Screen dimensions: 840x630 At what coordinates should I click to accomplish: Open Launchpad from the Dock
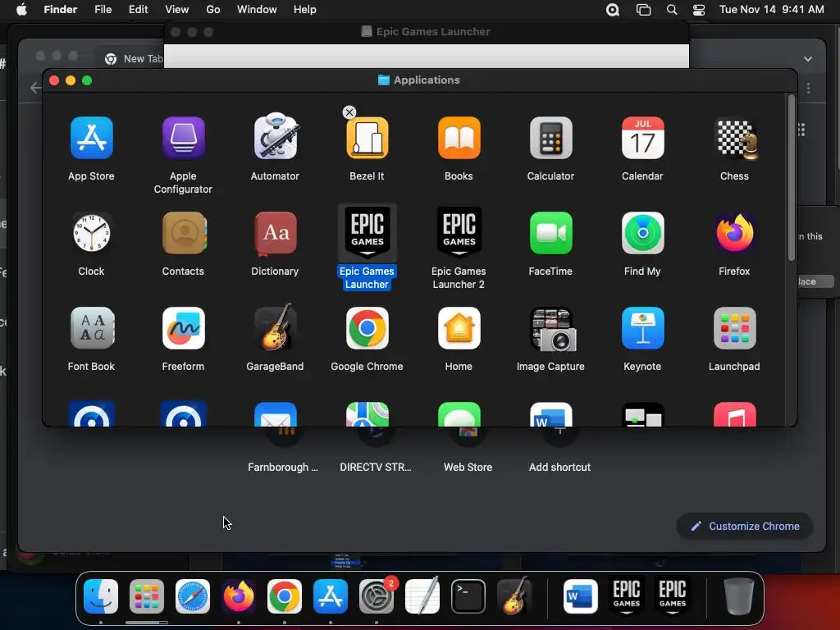point(147,596)
